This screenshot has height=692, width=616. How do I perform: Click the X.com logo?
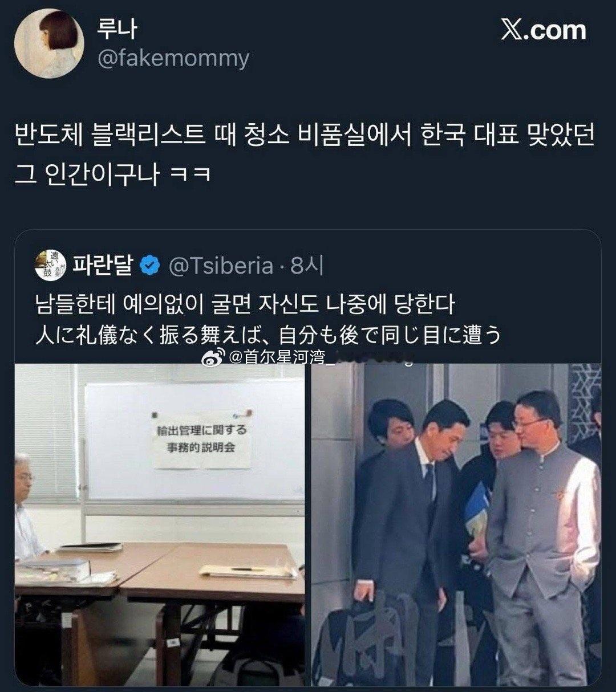(543, 30)
